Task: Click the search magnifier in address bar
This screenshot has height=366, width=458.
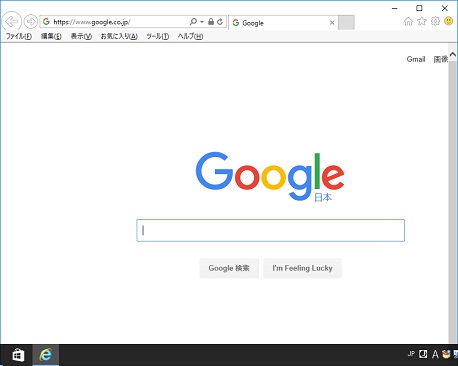Action: coord(193,22)
